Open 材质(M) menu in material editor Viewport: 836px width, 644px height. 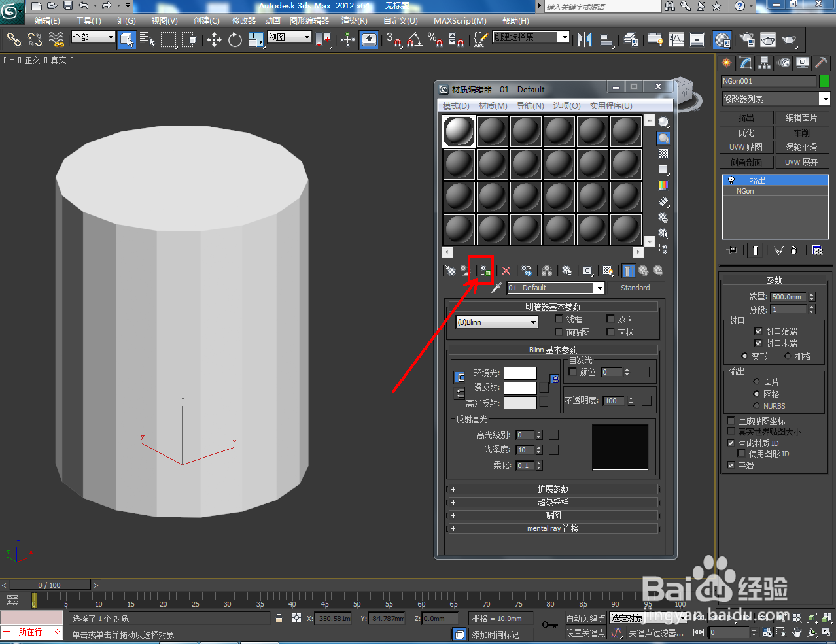coord(493,105)
